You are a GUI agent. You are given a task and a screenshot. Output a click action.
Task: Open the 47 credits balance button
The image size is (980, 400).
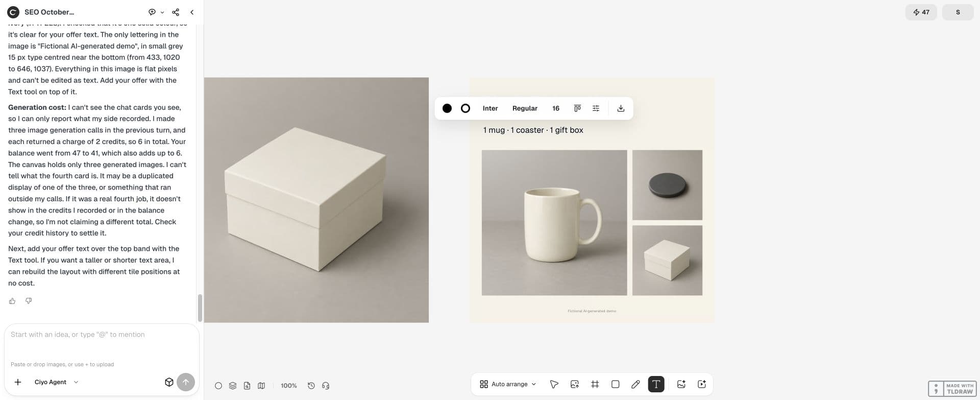click(x=921, y=12)
